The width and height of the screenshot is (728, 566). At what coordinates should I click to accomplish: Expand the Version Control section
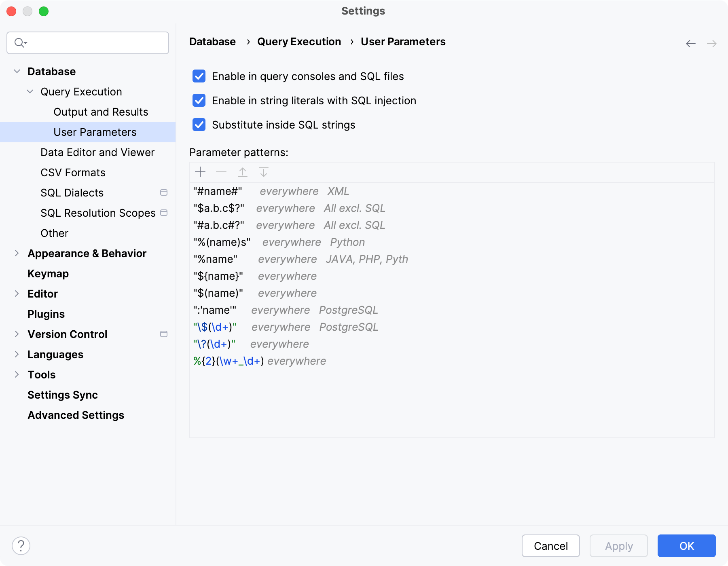[17, 334]
